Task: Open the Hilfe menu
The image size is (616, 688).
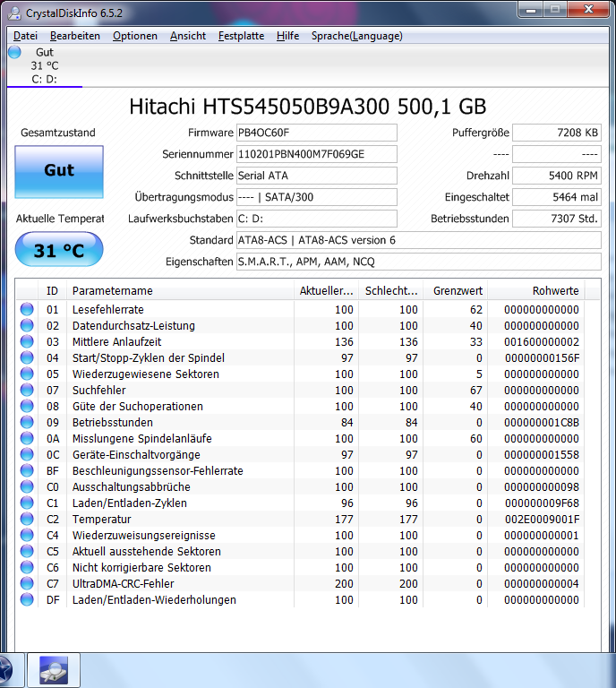Action: (287, 36)
